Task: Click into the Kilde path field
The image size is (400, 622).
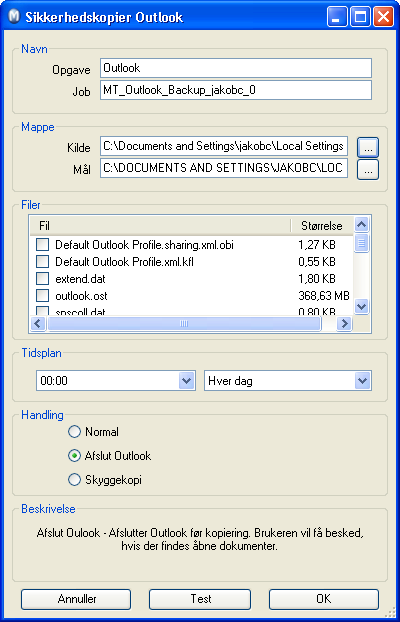Action: pos(224,146)
